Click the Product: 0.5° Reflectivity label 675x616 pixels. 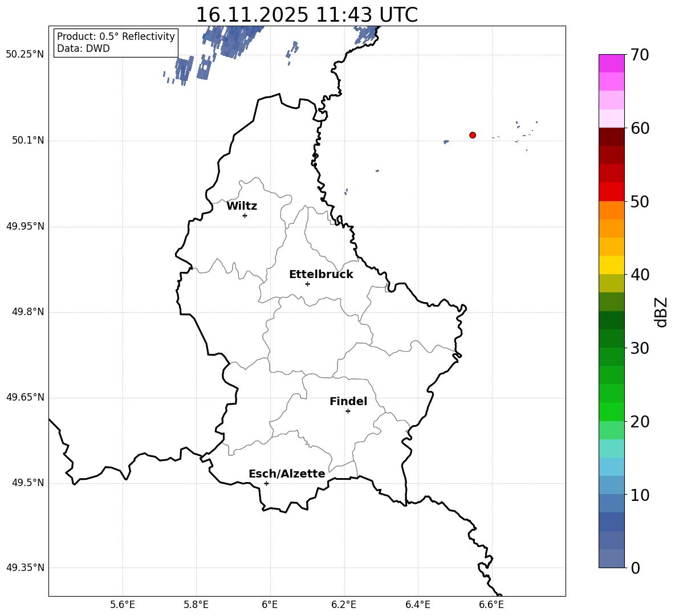[116, 36]
